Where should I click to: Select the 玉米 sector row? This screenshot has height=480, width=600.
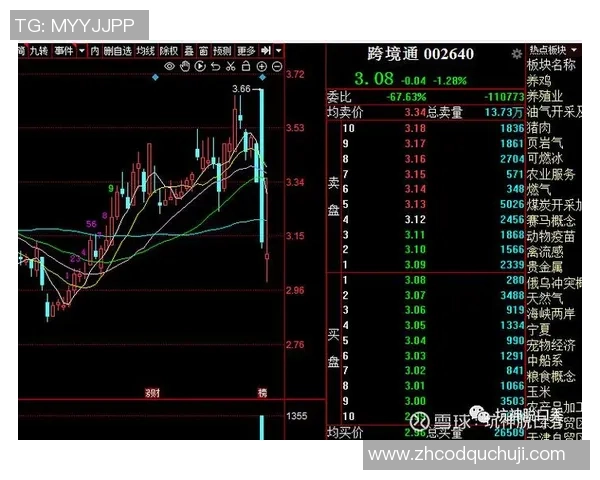click(539, 392)
